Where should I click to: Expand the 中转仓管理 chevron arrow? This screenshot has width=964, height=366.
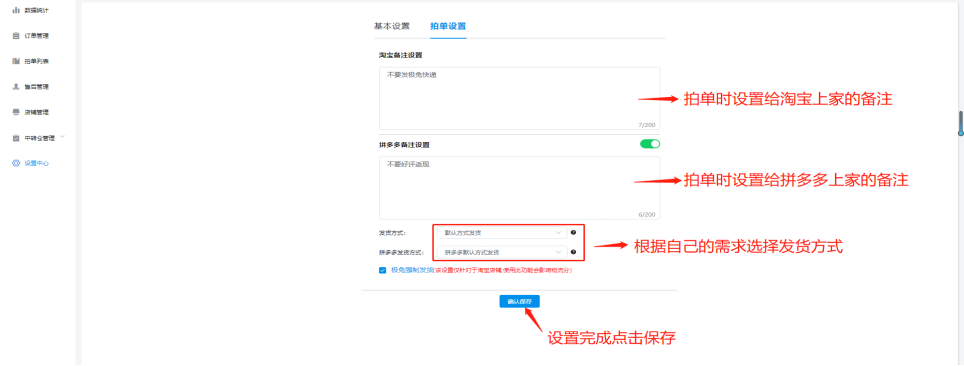61,137
